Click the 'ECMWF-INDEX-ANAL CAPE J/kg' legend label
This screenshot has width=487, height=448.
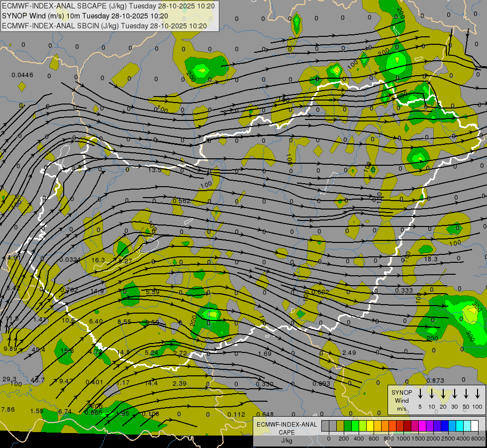(x=287, y=433)
